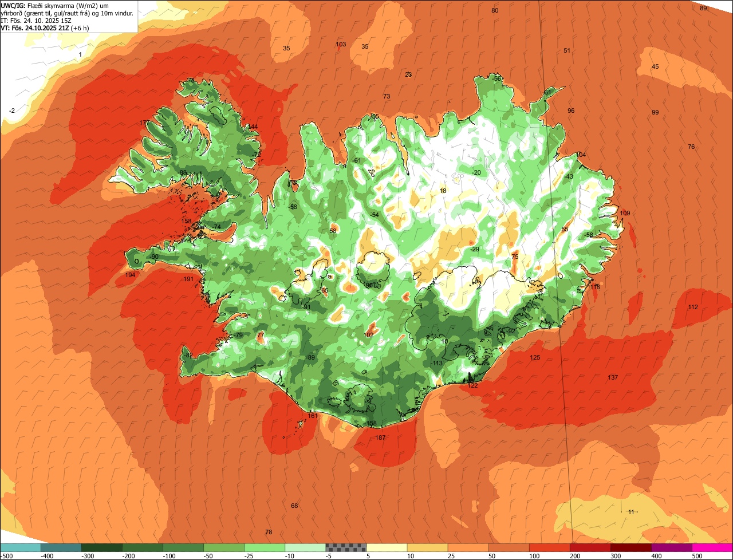
Task: Click the map value 68 in the southern sea
Action: (x=294, y=506)
